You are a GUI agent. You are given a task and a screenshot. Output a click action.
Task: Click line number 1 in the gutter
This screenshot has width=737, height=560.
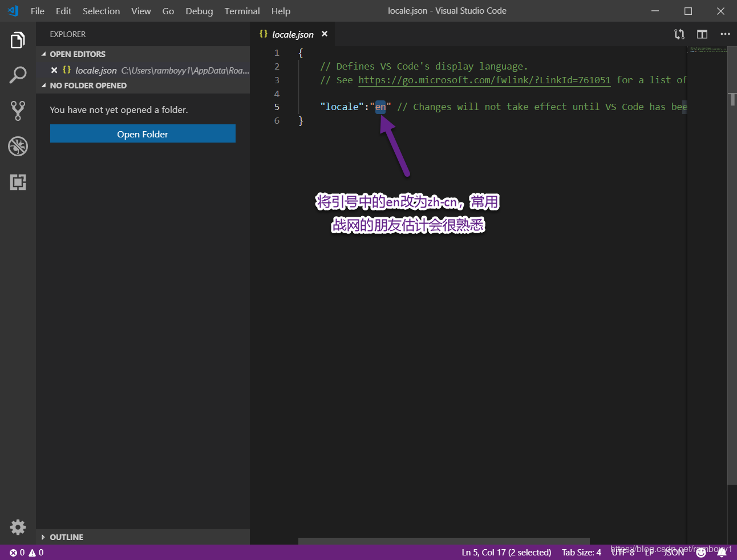[x=277, y=52]
